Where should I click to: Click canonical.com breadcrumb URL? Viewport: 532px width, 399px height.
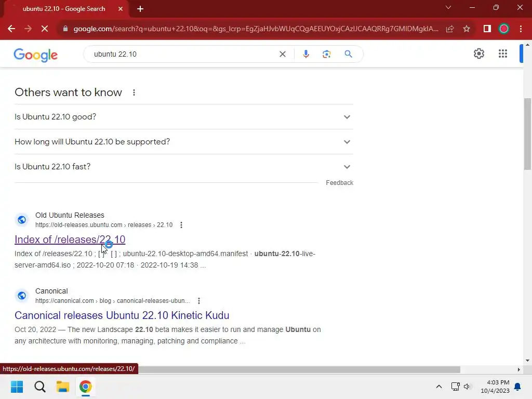pos(112,301)
